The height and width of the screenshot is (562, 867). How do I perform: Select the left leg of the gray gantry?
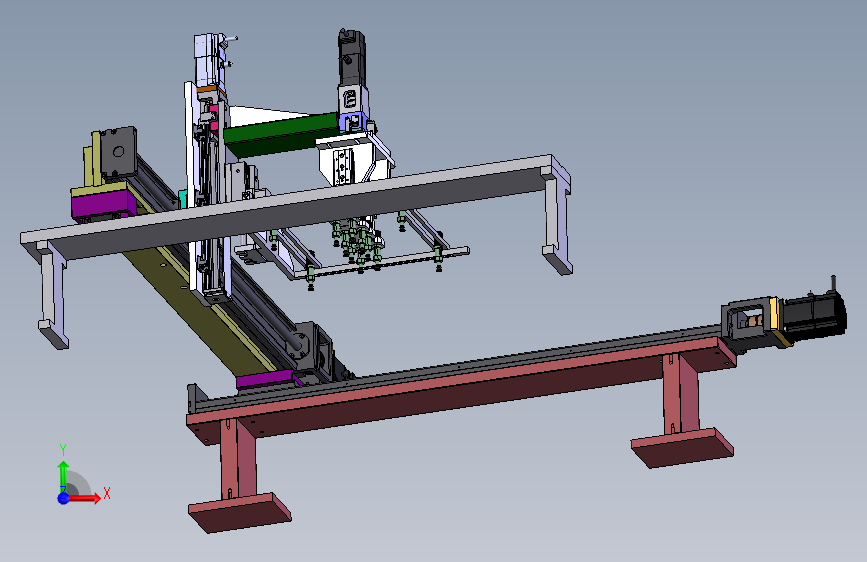pos(51,293)
